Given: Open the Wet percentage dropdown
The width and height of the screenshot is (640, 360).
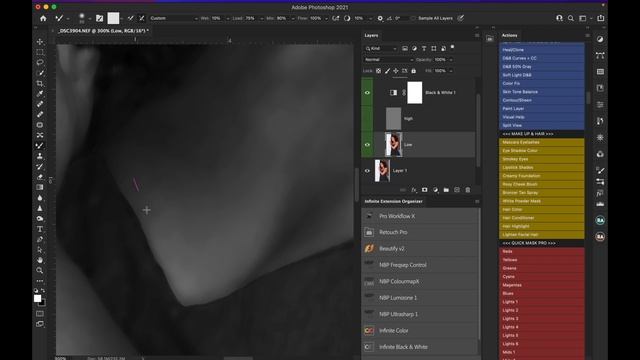Looking at the screenshot, I should pos(228,18).
